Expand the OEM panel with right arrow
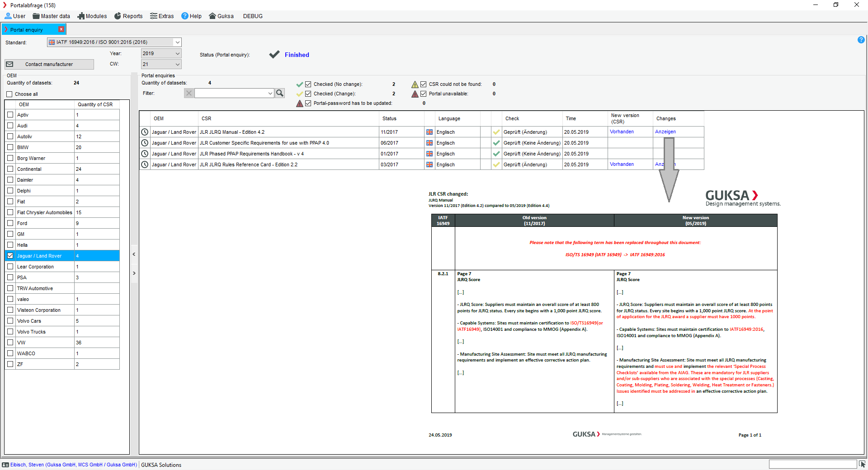This screenshot has width=868, height=470. (134, 273)
